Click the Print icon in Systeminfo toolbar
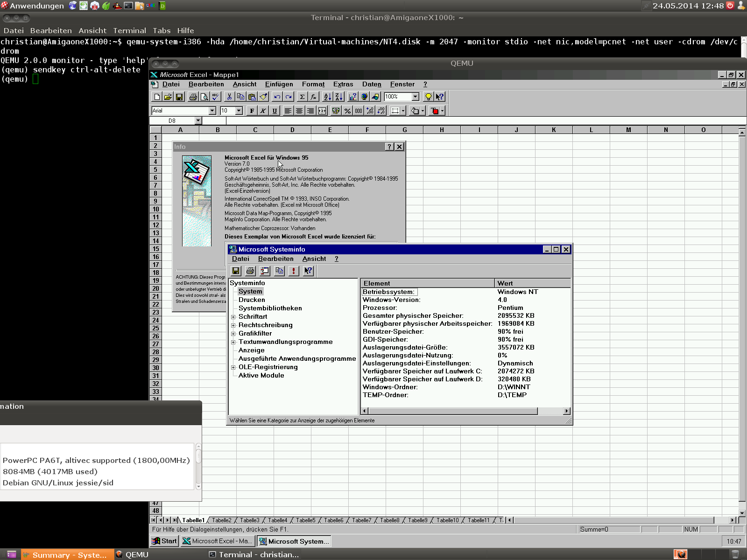The height and width of the screenshot is (560, 747). (x=250, y=271)
